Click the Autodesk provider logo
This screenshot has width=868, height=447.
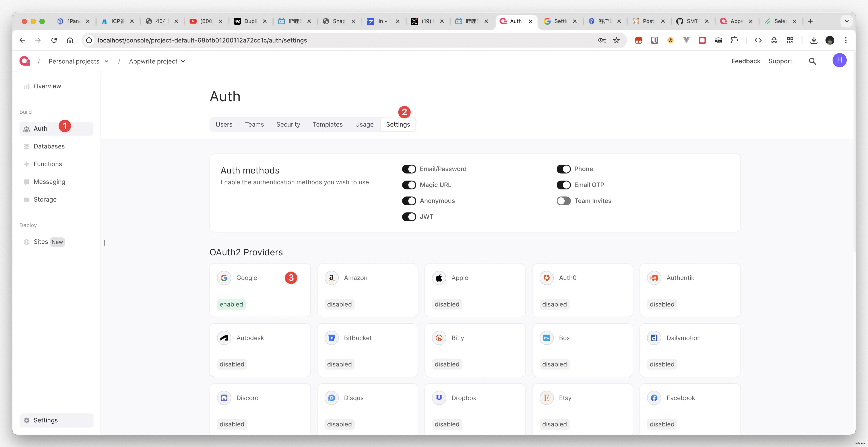pos(224,338)
